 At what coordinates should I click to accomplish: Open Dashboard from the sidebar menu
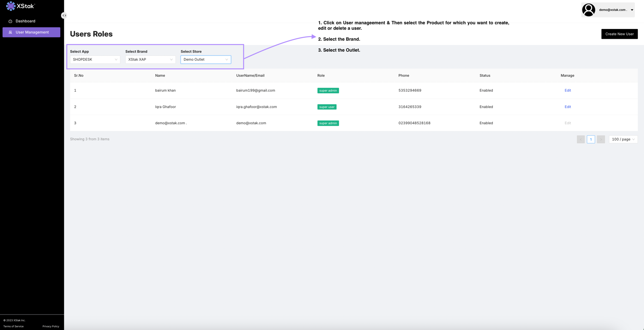[x=25, y=21]
